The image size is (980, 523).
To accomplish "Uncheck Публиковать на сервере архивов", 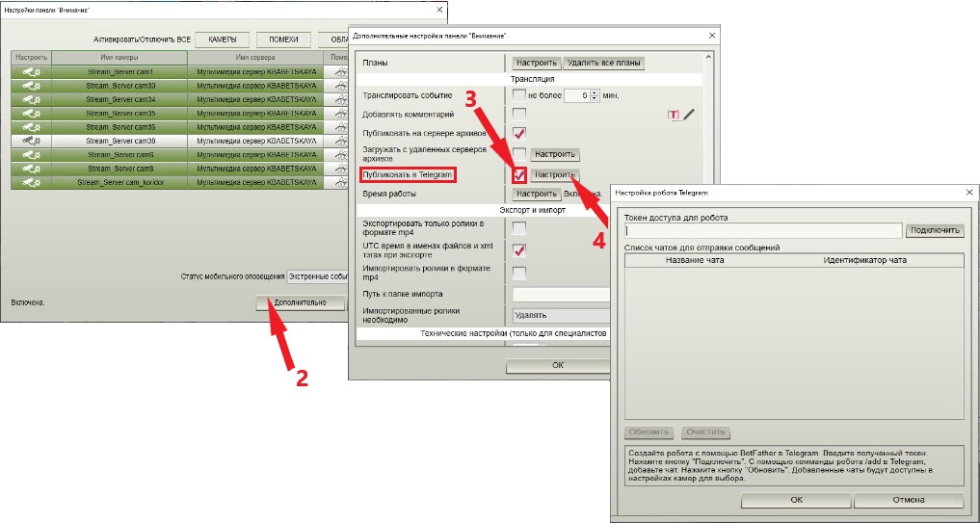I will (518, 133).
